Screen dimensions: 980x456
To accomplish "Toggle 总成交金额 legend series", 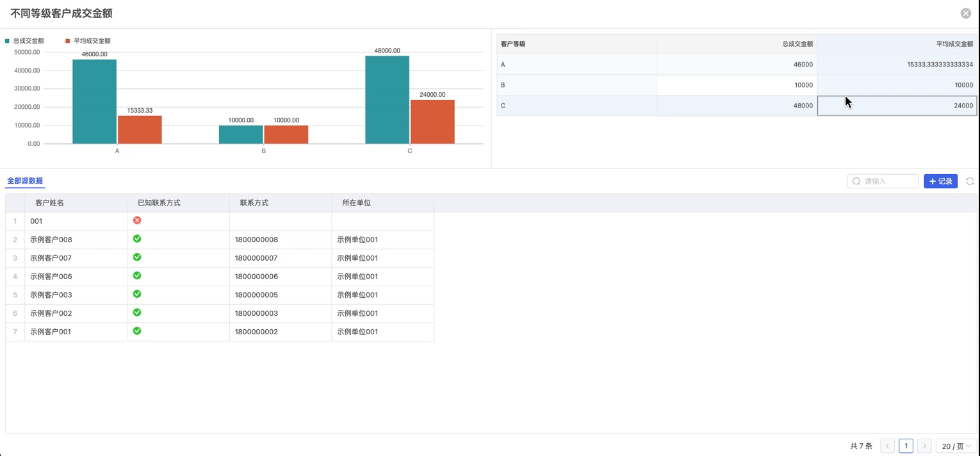I will (24, 41).
